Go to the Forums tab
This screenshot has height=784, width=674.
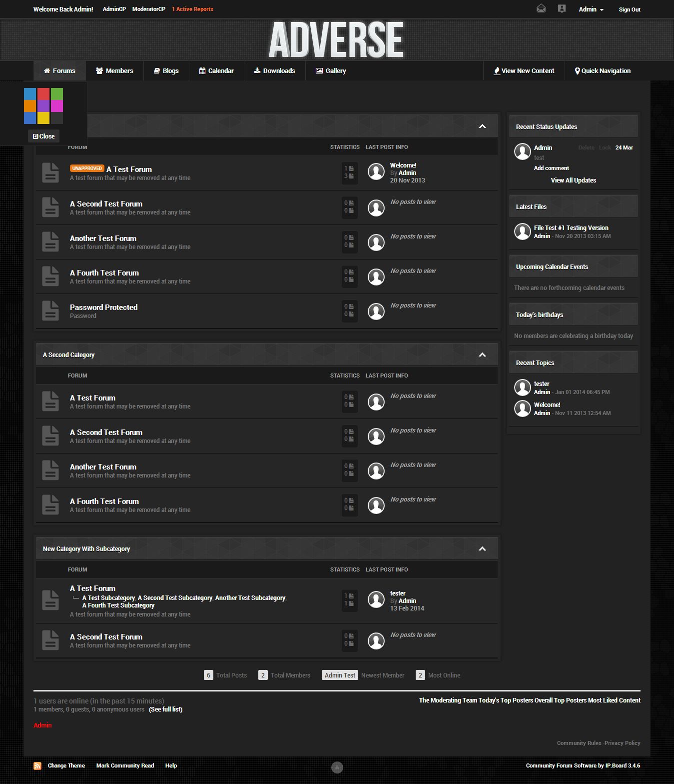tap(59, 71)
